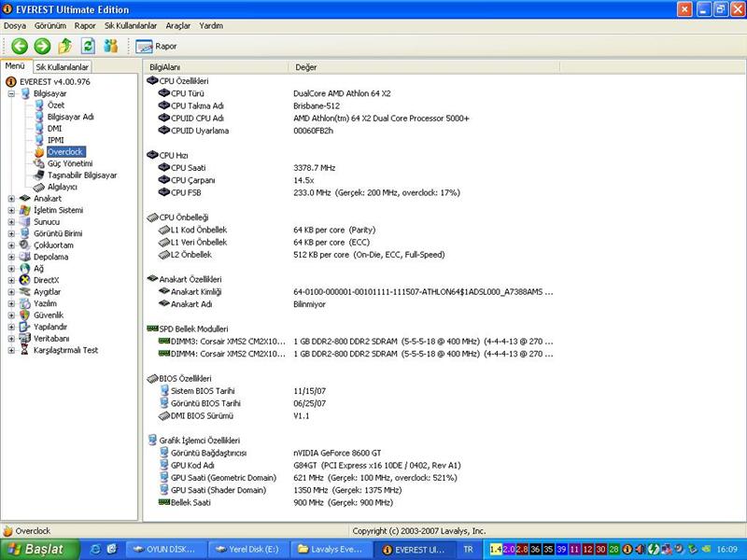The height and width of the screenshot is (560, 747).
Task: Open the Araçlar menu
Action: (x=178, y=26)
